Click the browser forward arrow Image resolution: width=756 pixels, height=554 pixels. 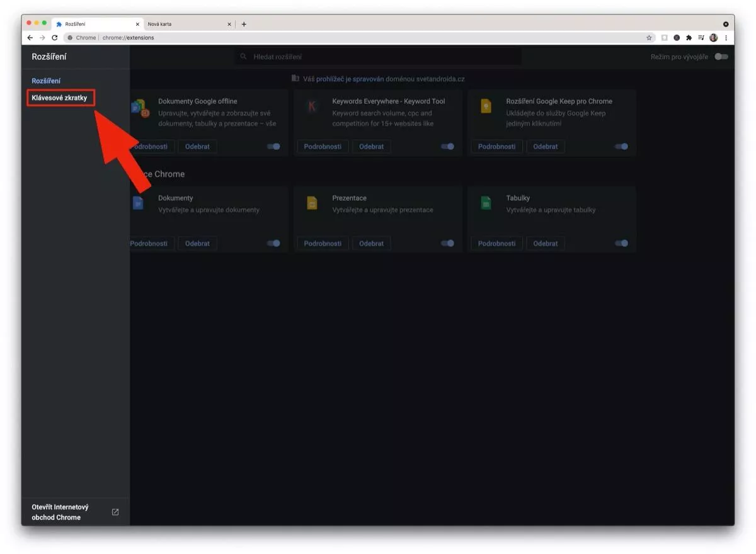[42, 38]
